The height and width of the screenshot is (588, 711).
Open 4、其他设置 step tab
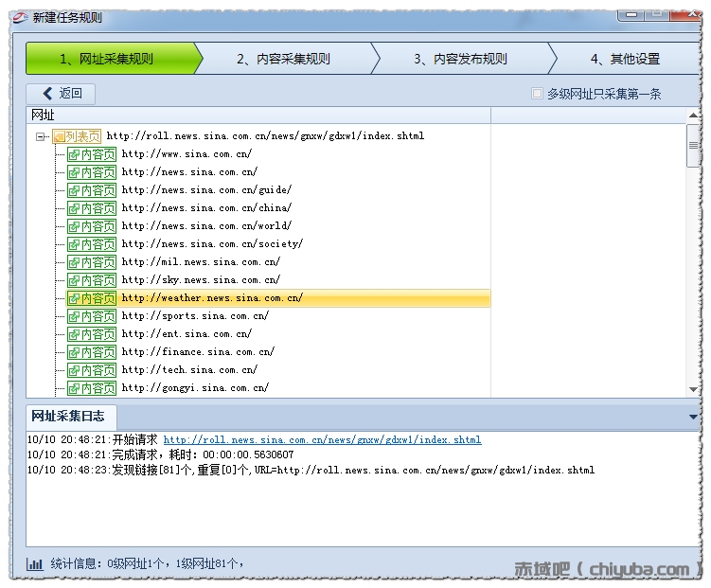point(625,59)
